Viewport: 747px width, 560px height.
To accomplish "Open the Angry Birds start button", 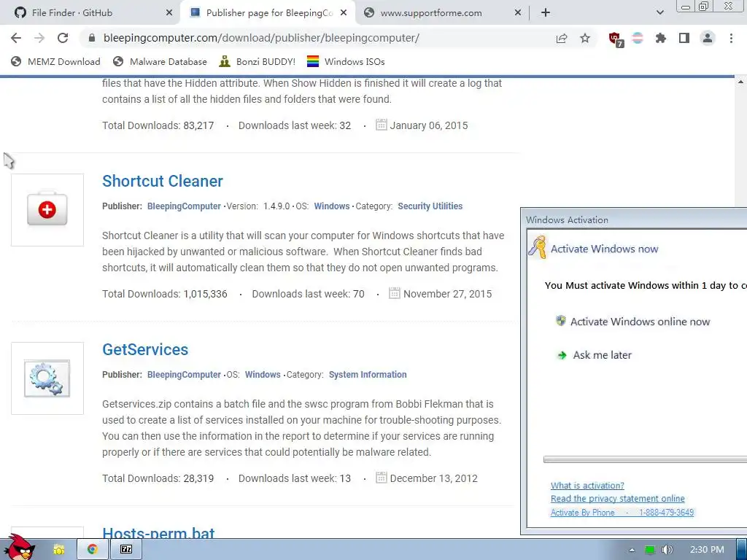I will point(19,547).
